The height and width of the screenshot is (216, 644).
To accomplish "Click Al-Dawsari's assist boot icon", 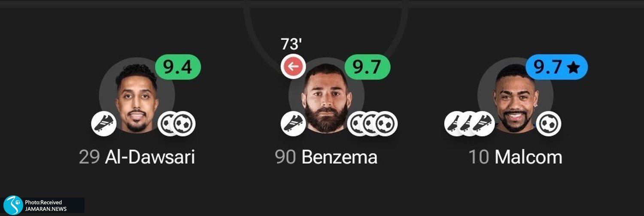I will (x=104, y=124).
